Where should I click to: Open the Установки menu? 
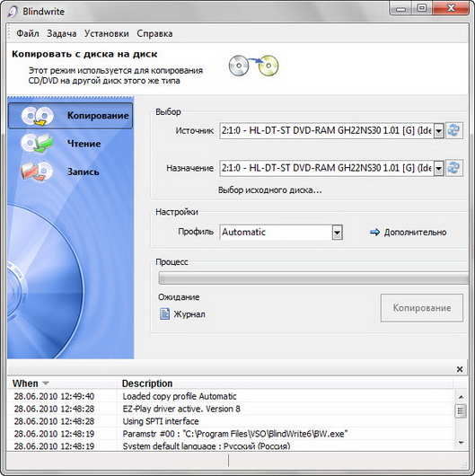point(107,33)
